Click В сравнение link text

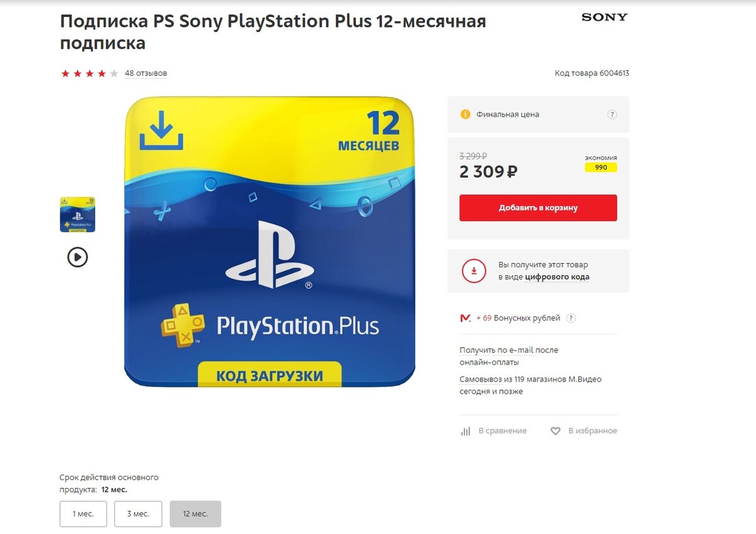coord(502,431)
